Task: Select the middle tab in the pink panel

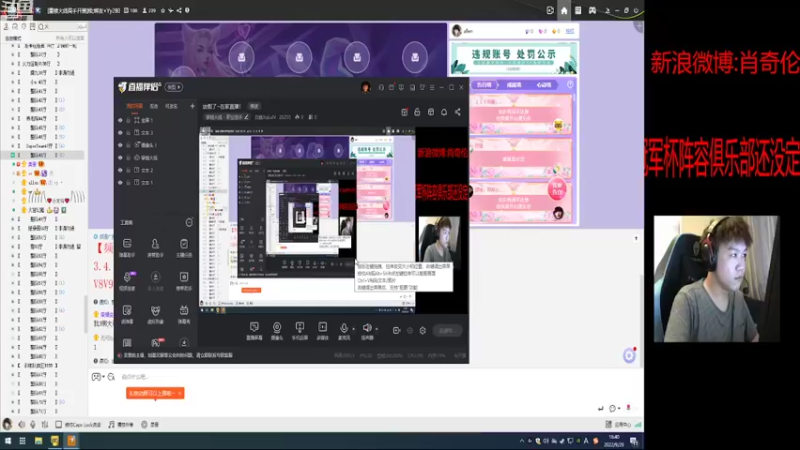Action: click(x=514, y=85)
